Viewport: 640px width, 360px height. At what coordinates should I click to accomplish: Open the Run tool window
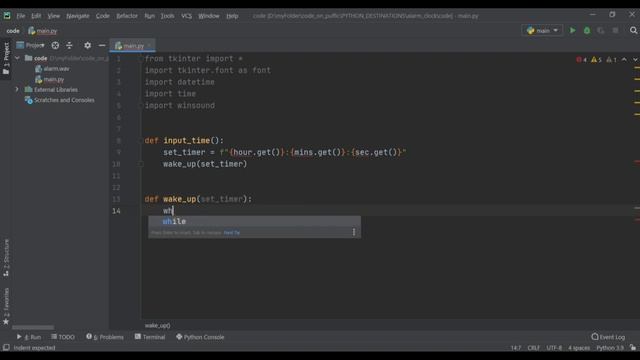point(29,337)
